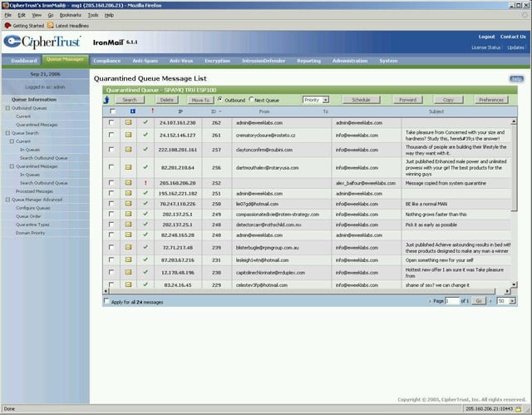Enable Apply for all 24 messages checkbox
The width and height of the screenshot is (532, 415).
[106, 301]
